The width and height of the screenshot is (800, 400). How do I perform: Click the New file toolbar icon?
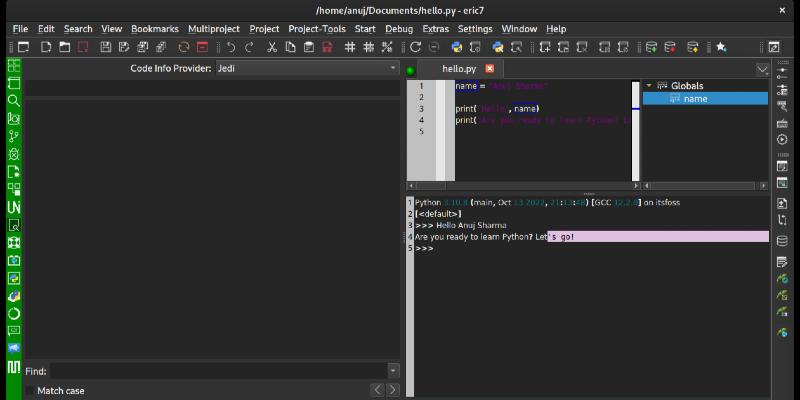47,47
